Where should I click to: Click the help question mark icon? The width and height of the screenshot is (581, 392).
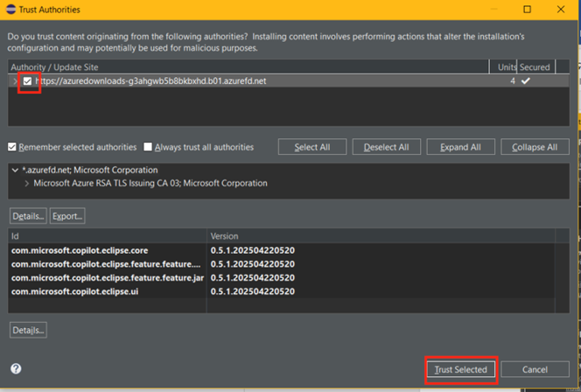(16, 368)
